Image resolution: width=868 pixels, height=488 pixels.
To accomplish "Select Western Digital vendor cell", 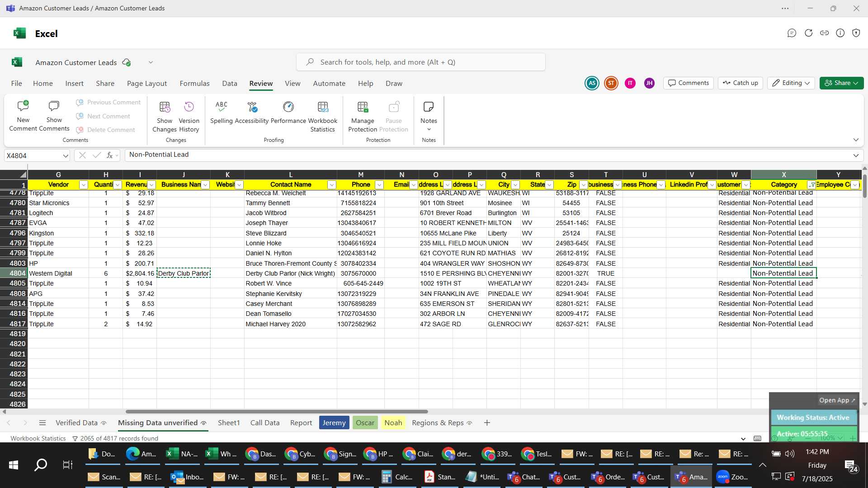I will (58, 273).
